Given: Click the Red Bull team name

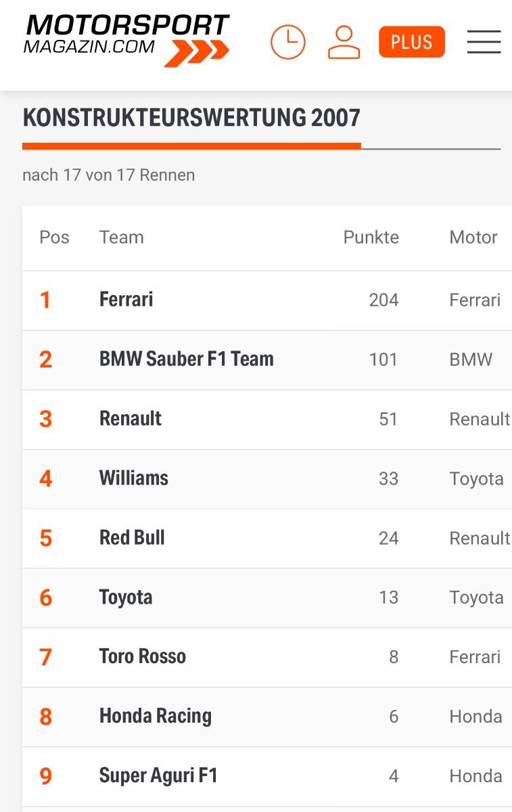Looking at the screenshot, I should coord(132,538).
